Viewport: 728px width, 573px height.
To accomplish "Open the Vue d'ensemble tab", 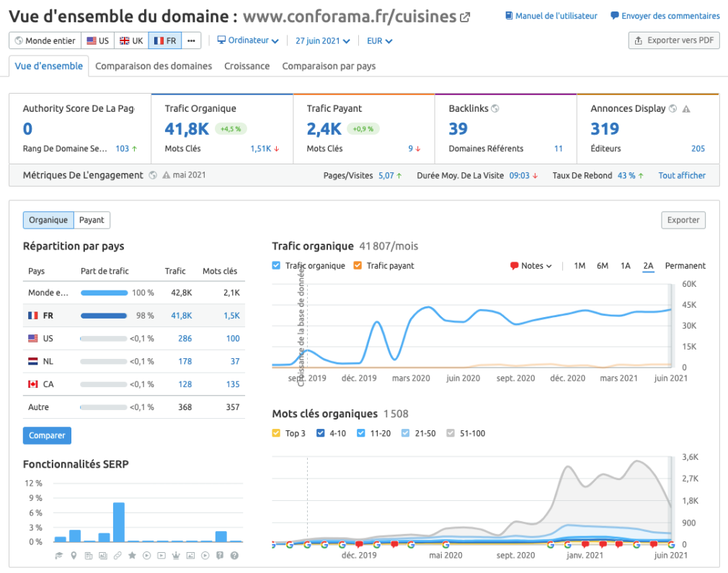I will [49, 66].
